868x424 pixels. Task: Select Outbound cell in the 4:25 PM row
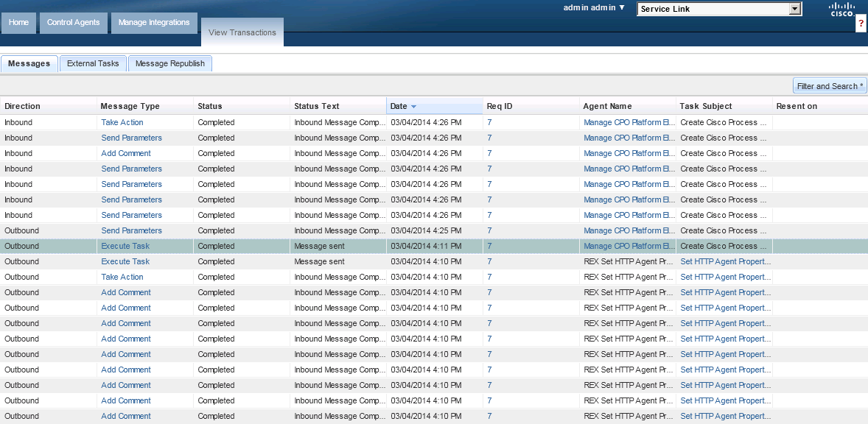22,230
